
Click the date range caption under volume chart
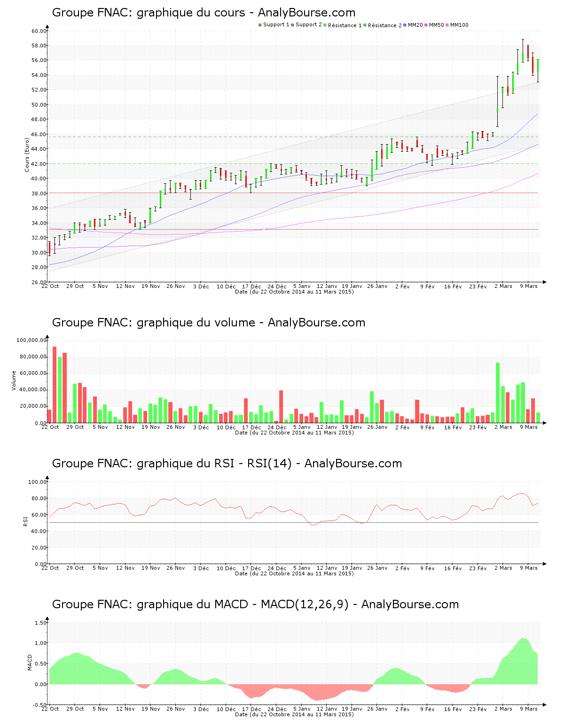click(x=294, y=433)
